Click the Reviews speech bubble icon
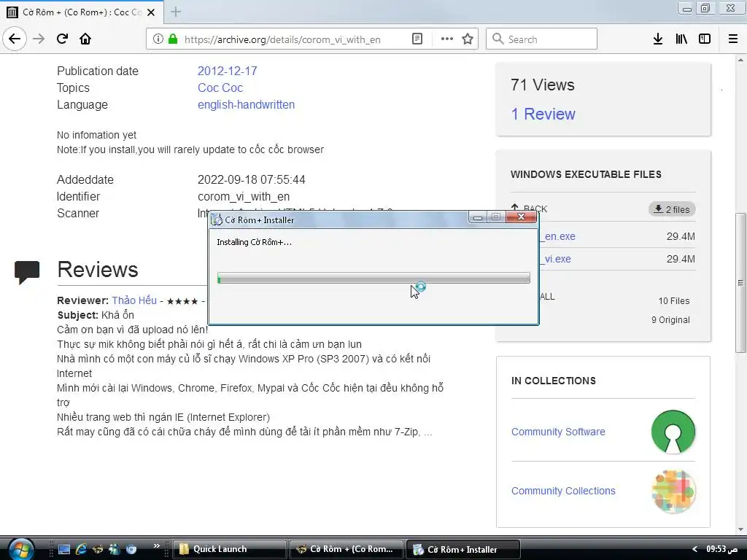The width and height of the screenshot is (747, 560). (x=27, y=273)
